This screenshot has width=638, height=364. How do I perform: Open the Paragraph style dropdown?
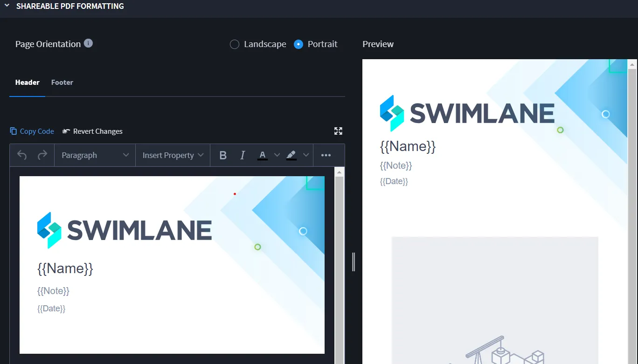[95, 155]
